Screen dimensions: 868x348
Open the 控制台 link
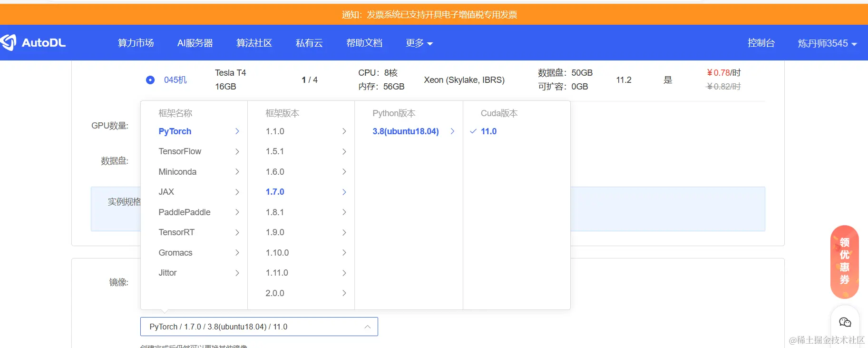(x=761, y=43)
